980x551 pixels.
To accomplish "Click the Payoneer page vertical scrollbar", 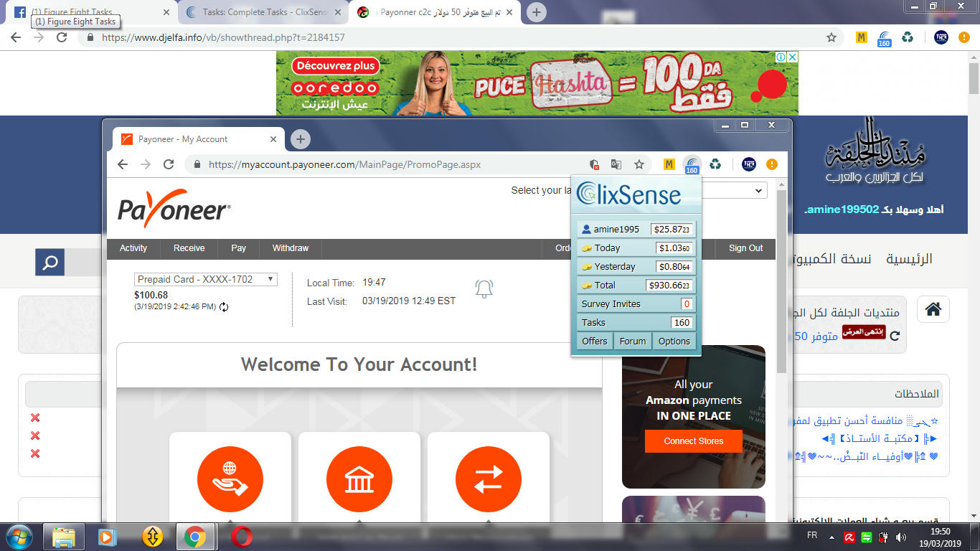I will point(782,280).
